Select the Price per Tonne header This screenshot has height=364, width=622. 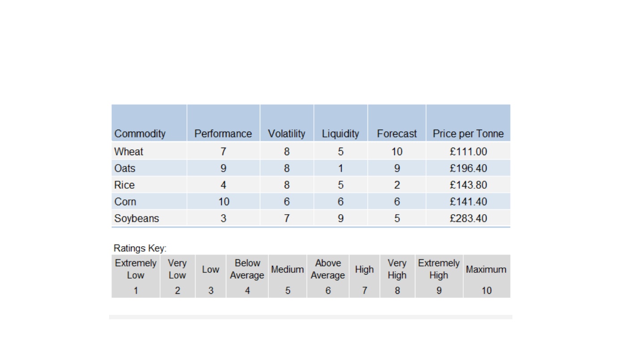pos(468,134)
